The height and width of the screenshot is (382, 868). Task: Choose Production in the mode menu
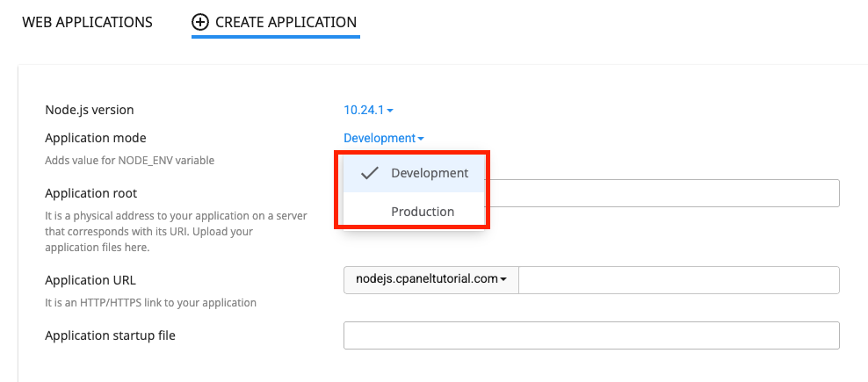pos(414,212)
